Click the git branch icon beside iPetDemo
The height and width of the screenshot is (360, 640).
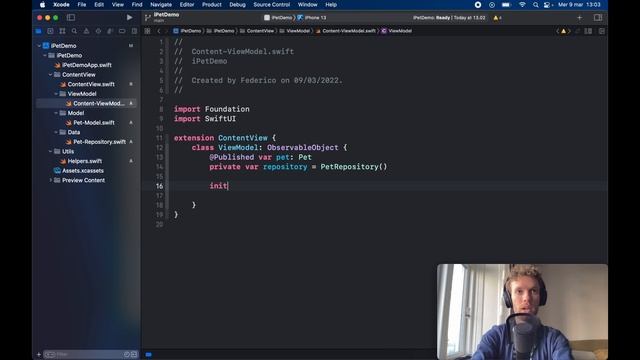click(x=147, y=18)
